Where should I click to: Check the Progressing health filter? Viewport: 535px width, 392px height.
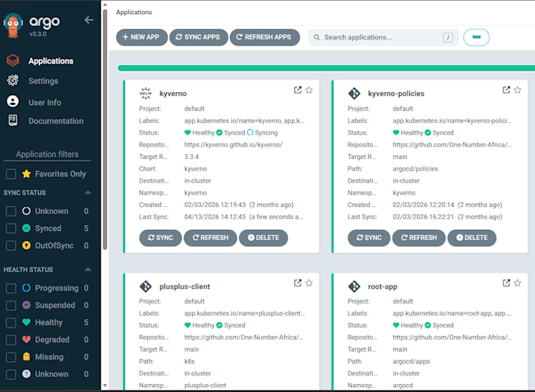11,288
